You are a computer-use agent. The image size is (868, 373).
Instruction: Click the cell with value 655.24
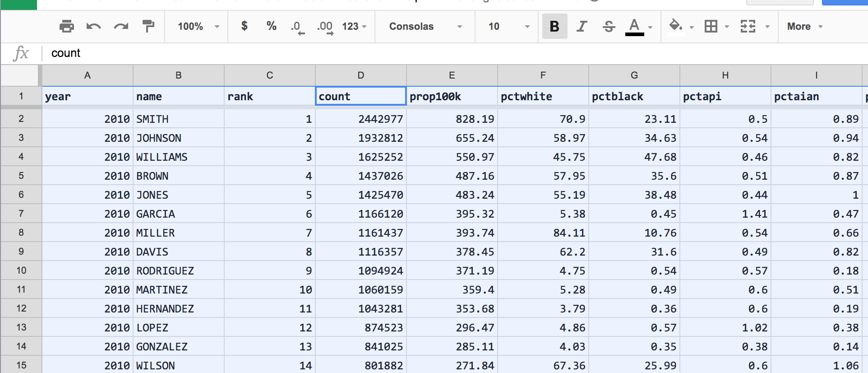point(452,138)
